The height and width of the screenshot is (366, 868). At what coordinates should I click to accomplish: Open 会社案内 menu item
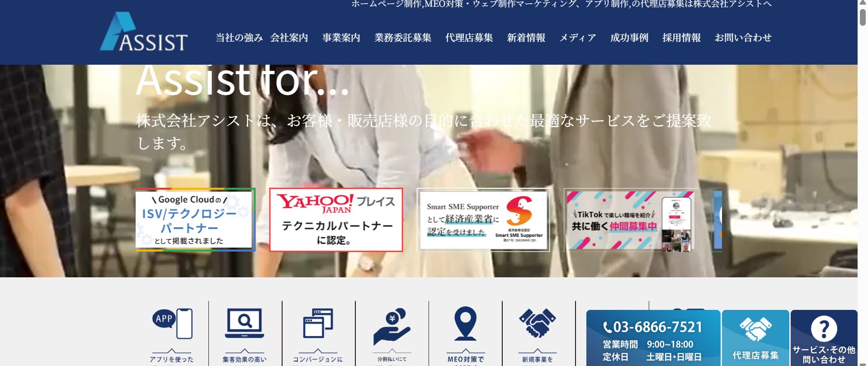point(289,38)
